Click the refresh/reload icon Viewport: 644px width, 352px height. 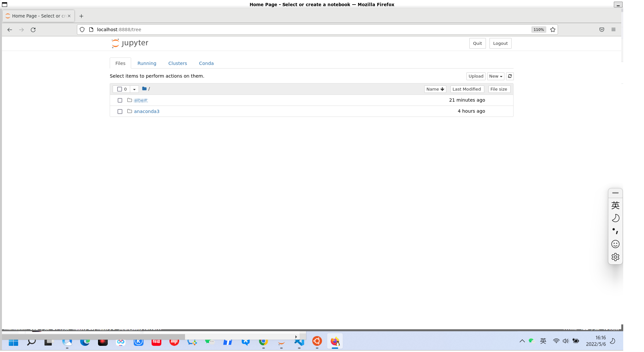[510, 76]
